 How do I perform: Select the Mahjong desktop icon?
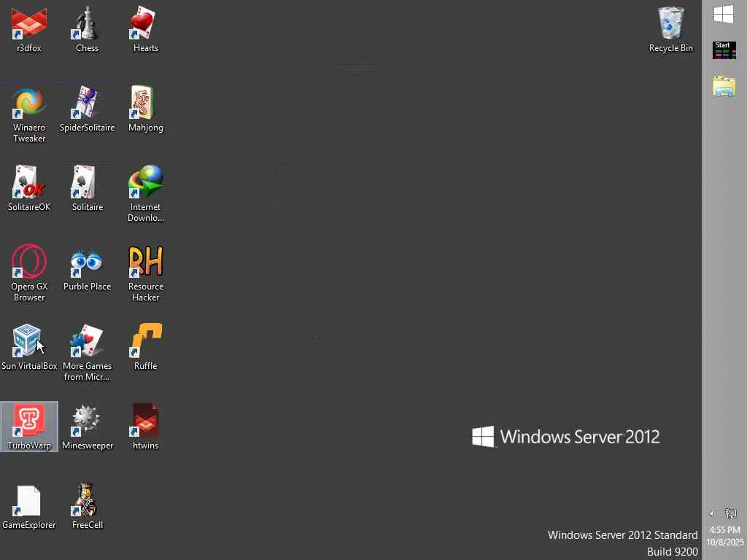pos(145,109)
